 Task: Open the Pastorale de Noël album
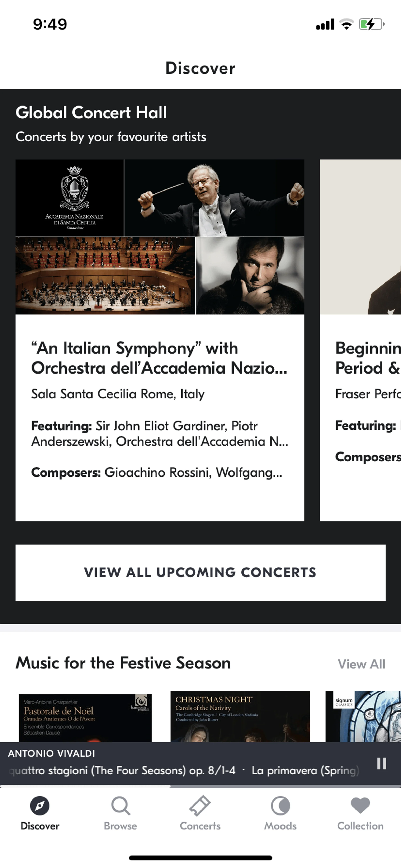85,718
